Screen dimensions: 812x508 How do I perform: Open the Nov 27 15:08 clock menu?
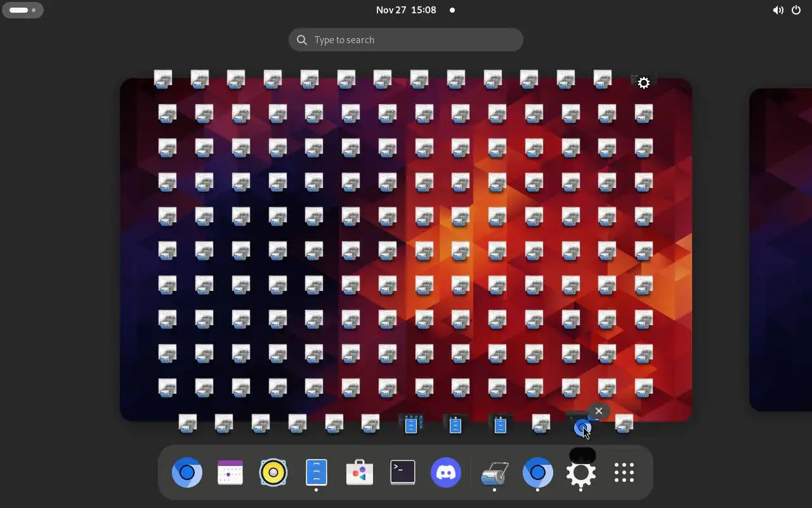[406, 10]
